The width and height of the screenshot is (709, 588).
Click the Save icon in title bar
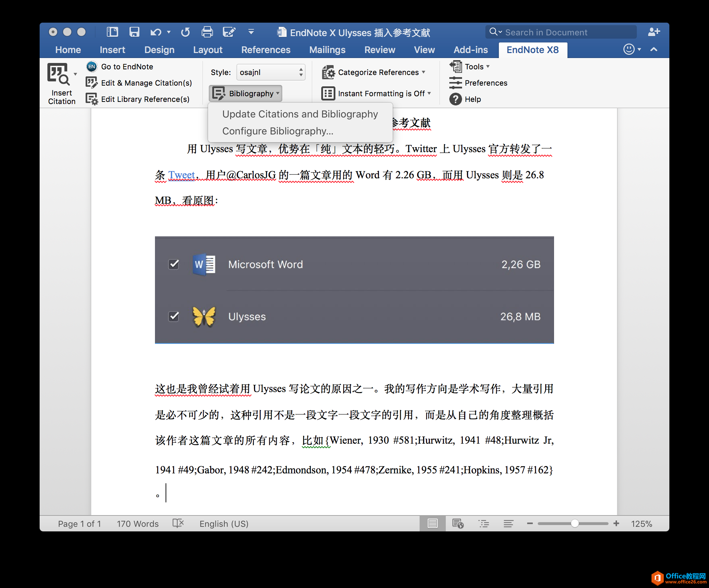tap(134, 32)
